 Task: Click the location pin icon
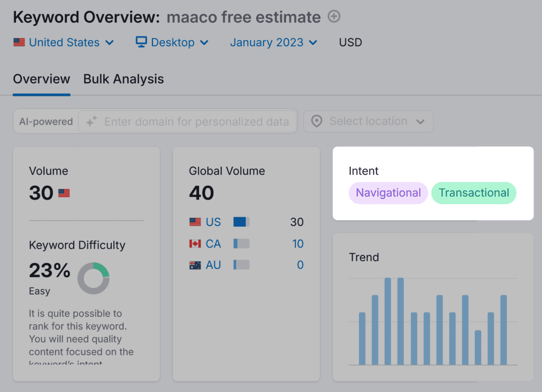tap(317, 122)
